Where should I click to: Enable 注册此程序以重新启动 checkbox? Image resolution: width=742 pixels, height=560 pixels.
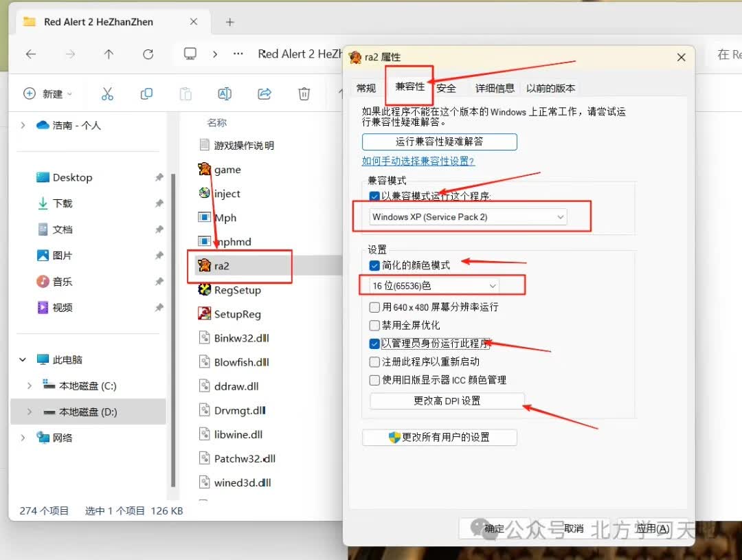[374, 361]
